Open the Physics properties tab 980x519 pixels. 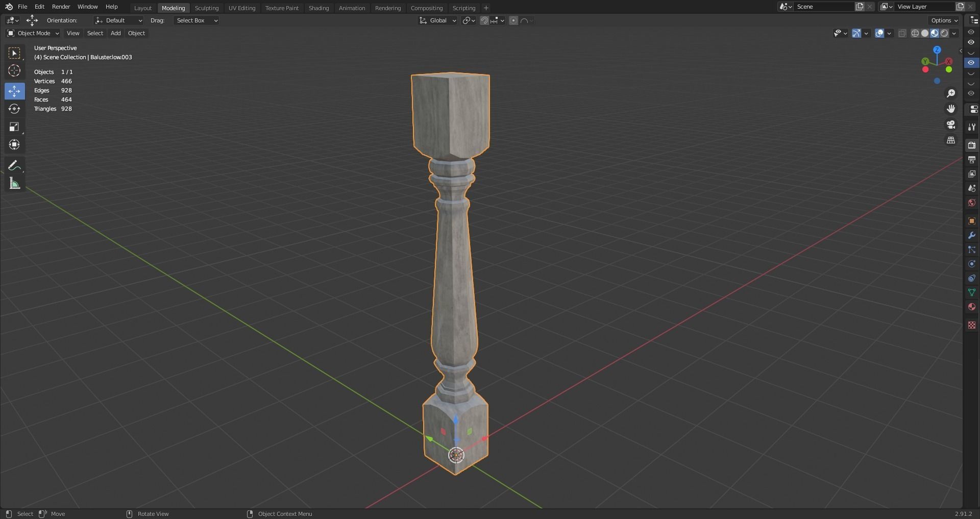click(972, 264)
